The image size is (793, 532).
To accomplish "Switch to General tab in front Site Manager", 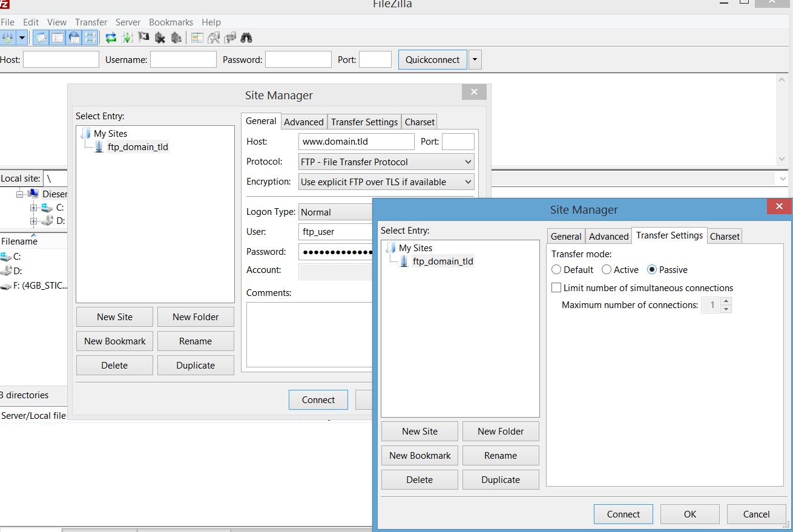I will click(566, 237).
